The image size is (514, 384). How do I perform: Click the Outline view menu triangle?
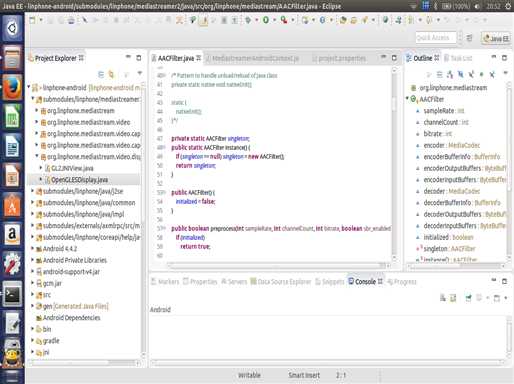pyautogui.click(x=506, y=73)
